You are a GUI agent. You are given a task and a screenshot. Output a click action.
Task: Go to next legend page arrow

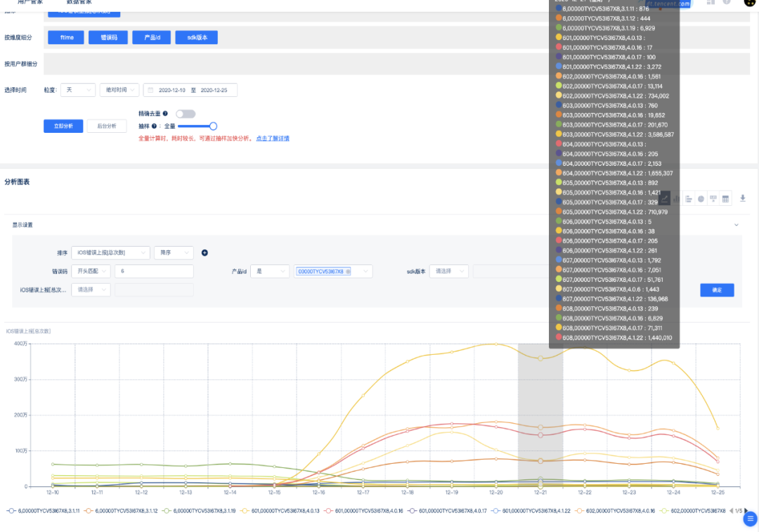point(746,511)
